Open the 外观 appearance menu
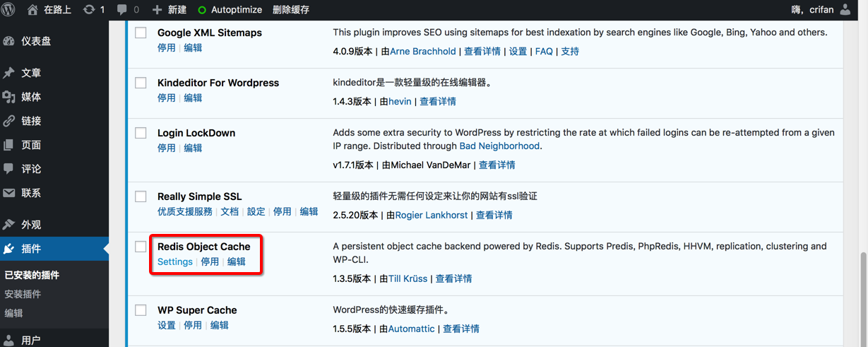This screenshot has height=347, width=868. click(31, 225)
